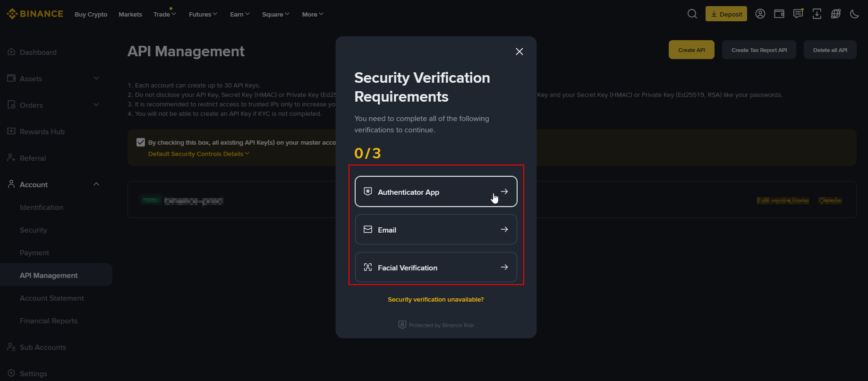Open the search magnifier icon
Image resolution: width=868 pixels, height=381 pixels.
pyautogui.click(x=692, y=14)
